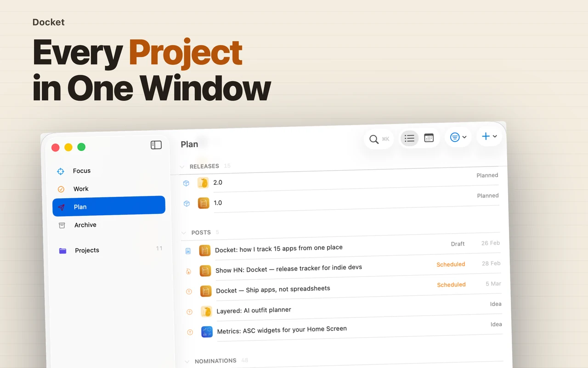
Task: Click the Docket icon on Show HN row
Action: (205, 271)
